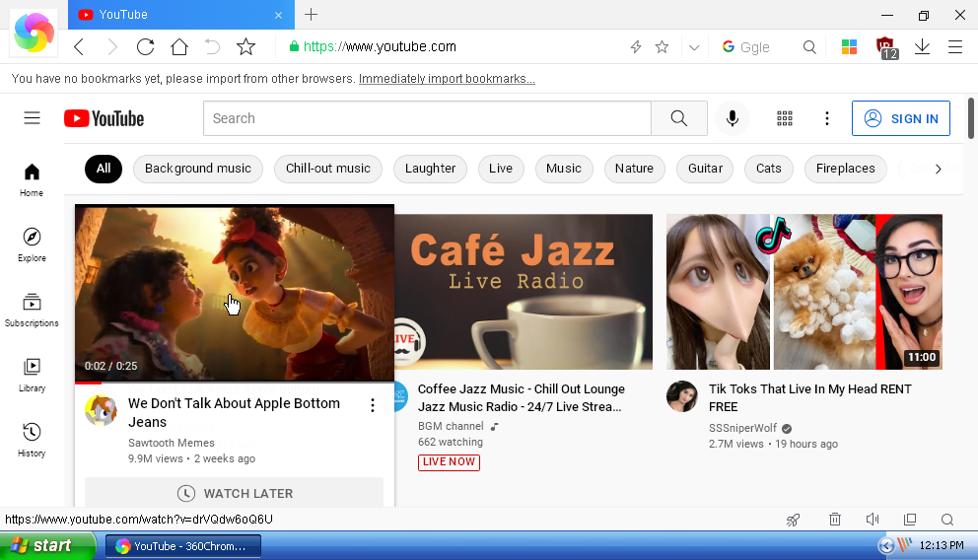The width and height of the screenshot is (978, 560).
Task: Click the YouTube logo
Action: coord(105,118)
